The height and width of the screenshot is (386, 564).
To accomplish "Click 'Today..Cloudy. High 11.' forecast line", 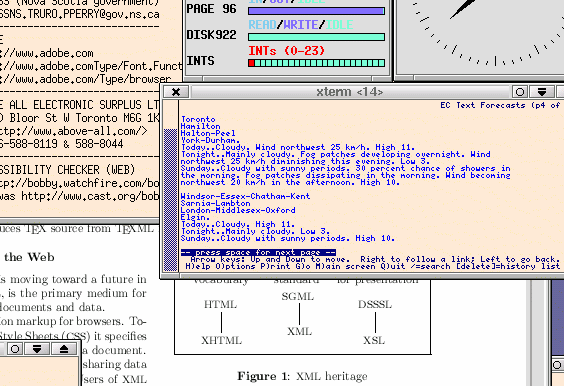I will click(238, 224).
